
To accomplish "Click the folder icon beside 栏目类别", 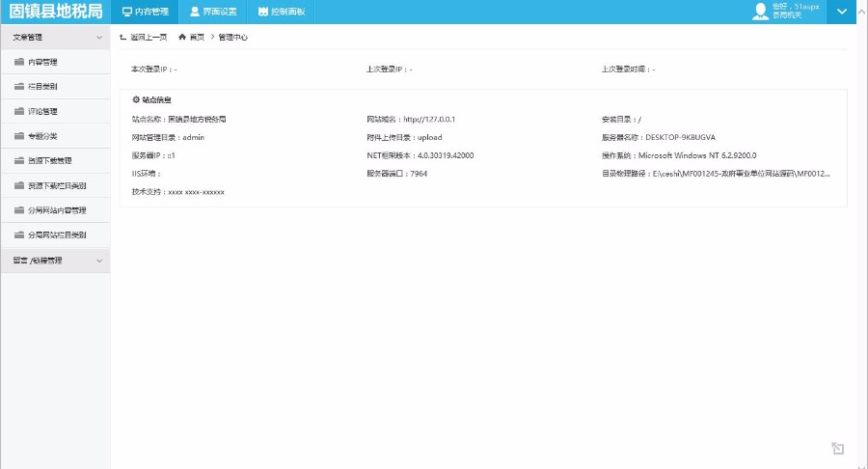I will [x=19, y=87].
